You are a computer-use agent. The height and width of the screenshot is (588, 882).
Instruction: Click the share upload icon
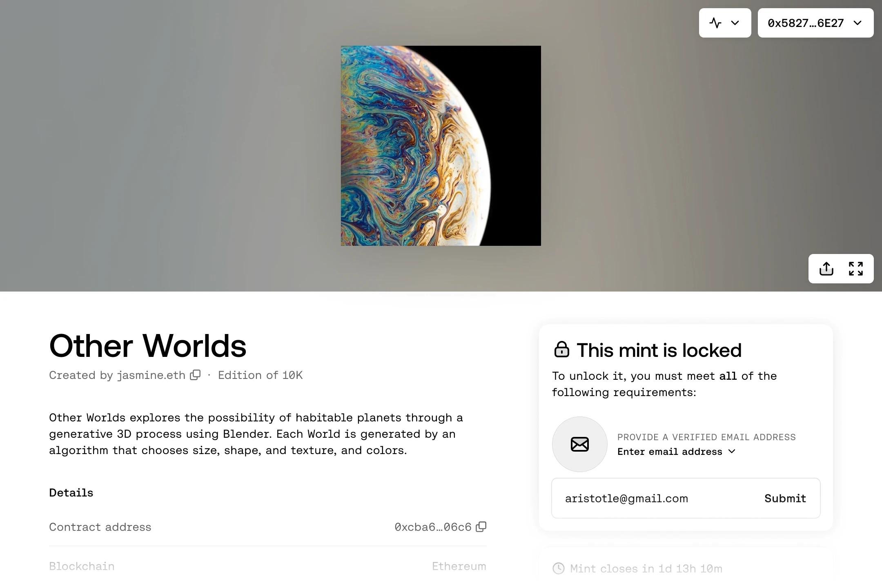[826, 269]
